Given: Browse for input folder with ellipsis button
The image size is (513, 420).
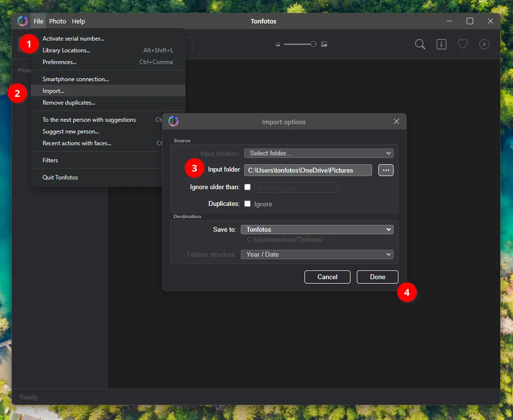Looking at the screenshot, I should [x=386, y=170].
